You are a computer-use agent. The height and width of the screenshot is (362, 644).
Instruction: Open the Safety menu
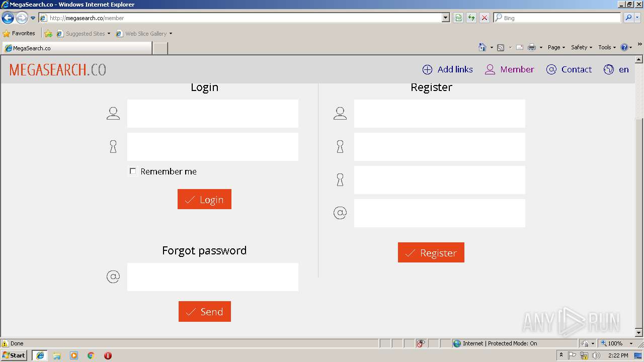click(x=582, y=47)
